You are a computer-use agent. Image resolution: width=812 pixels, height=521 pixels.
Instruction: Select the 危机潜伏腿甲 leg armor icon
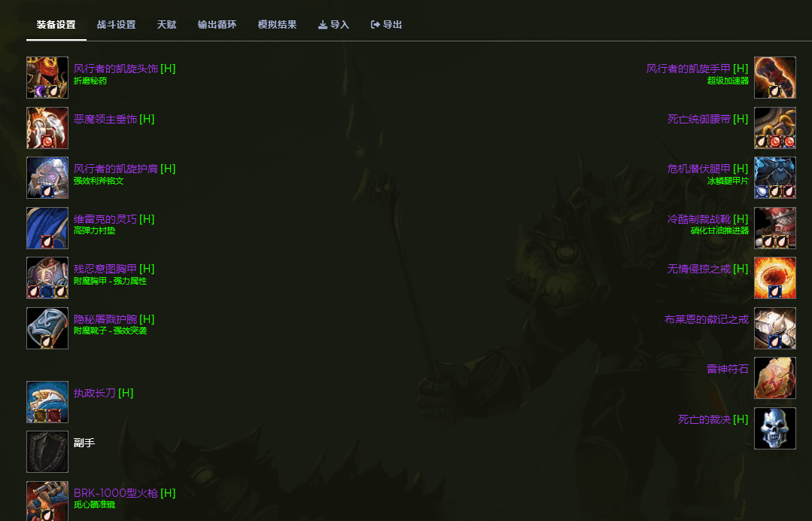coord(774,178)
